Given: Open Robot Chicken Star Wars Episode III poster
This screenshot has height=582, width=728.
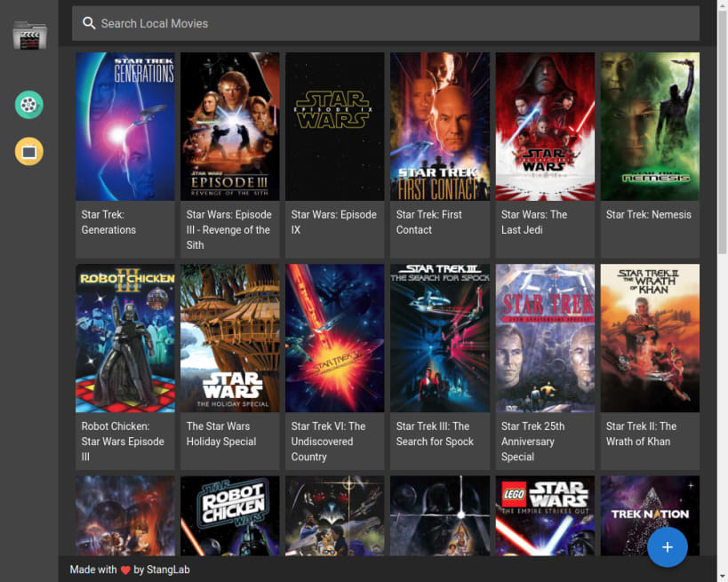Looking at the screenshot, I should [x=125, y=338].
